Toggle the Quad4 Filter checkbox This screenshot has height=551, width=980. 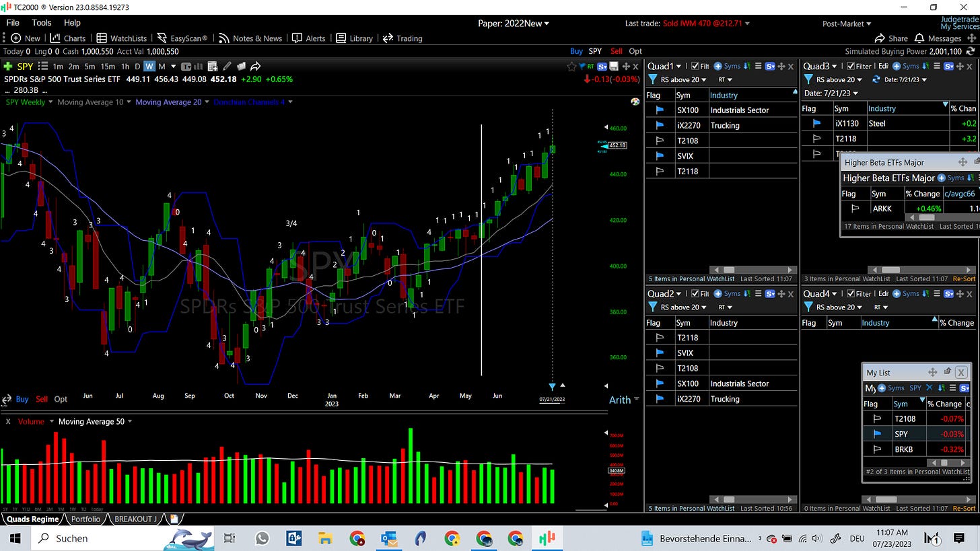(x=851, y=293)
